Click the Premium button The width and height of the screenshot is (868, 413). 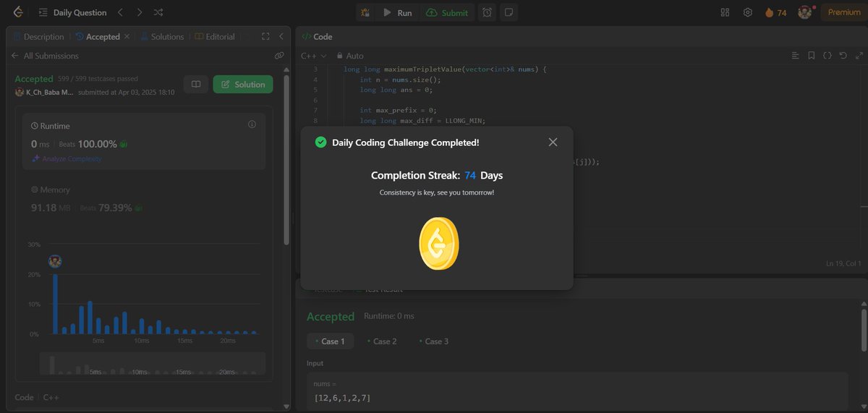click(844, 12)
